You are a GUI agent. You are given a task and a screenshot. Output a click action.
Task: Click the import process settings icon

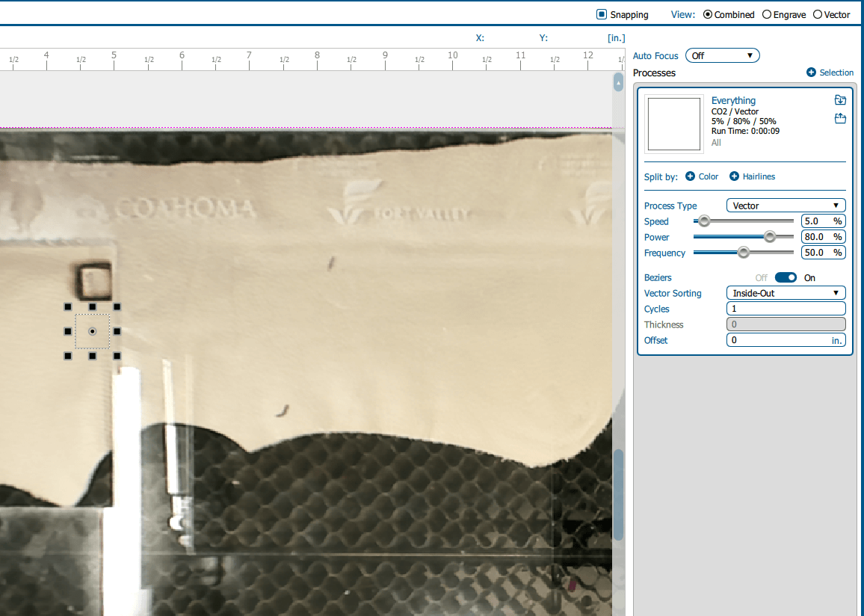point(840,100)
